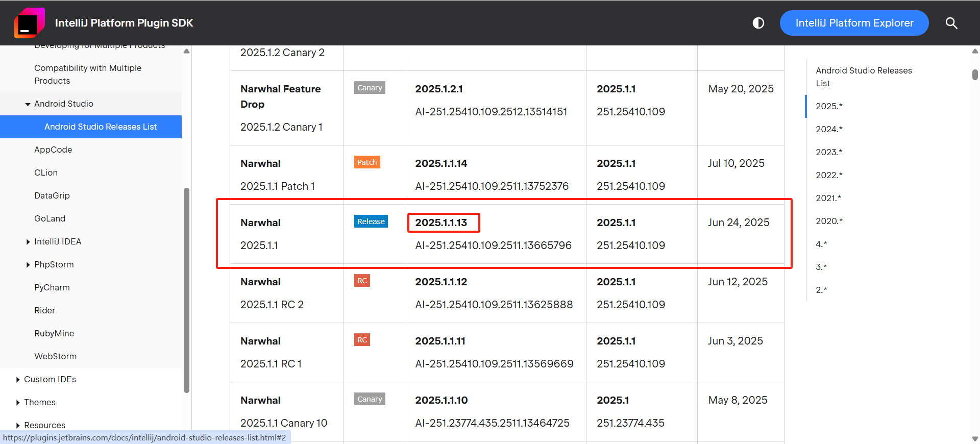Screen dimensions: 980x444
Task: Select build AI-251.25410.109.2511.13752376
Action: click(492, 186)
